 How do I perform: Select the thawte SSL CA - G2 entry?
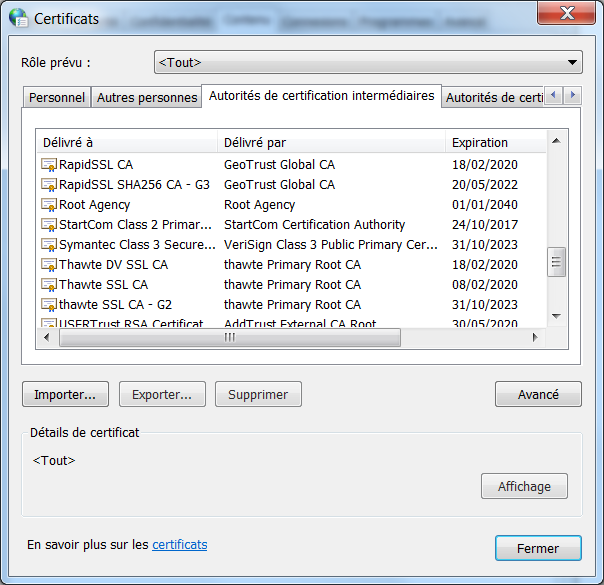point(115,305)
